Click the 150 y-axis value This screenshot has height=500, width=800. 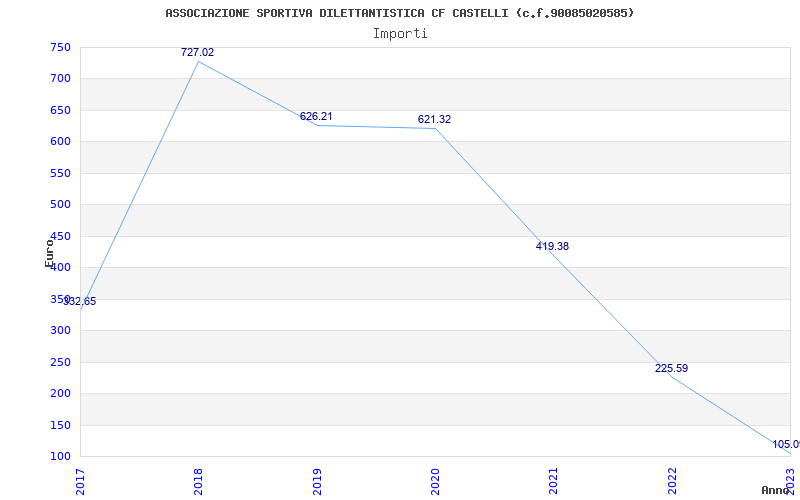pyautogui.click(x=60, y=425)
